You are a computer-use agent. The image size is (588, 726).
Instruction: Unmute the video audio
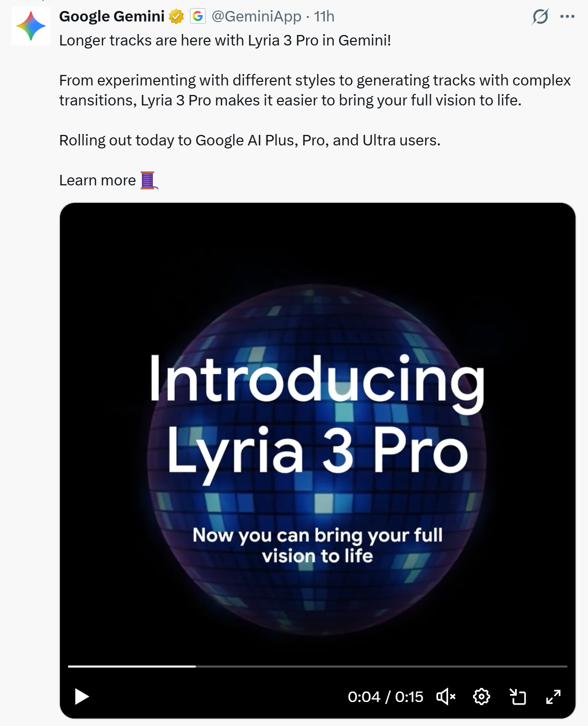[x=446, y=696]
